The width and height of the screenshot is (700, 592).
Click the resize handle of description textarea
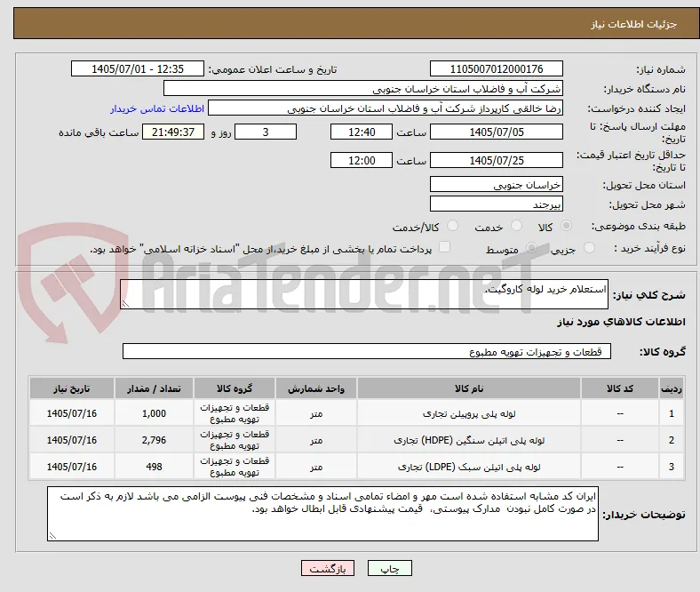click(125, 304)
